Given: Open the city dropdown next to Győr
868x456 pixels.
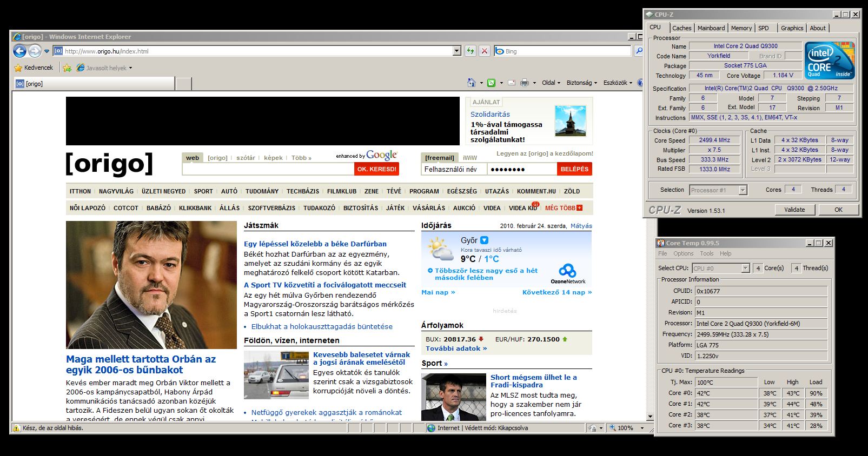Looking at the screenshot, I should point(485,240).
